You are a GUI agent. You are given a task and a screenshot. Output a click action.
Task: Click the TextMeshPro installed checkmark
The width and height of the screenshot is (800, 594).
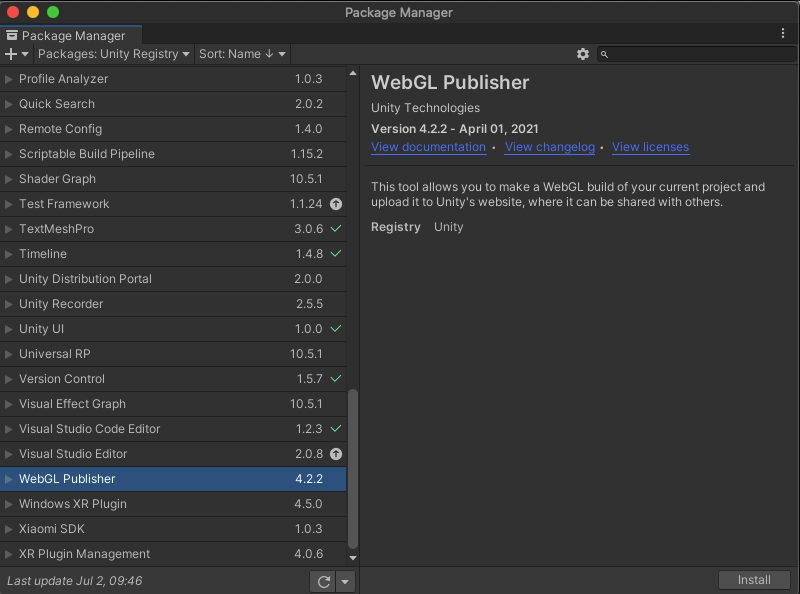tap(336, 229)
